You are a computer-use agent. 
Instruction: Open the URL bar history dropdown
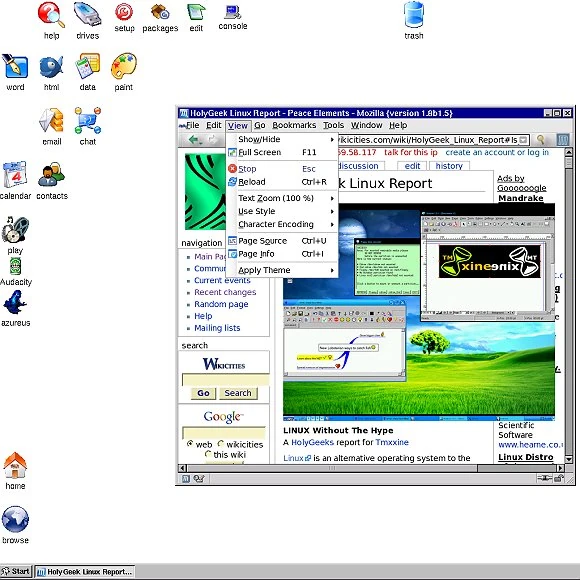tap(523, 140)
